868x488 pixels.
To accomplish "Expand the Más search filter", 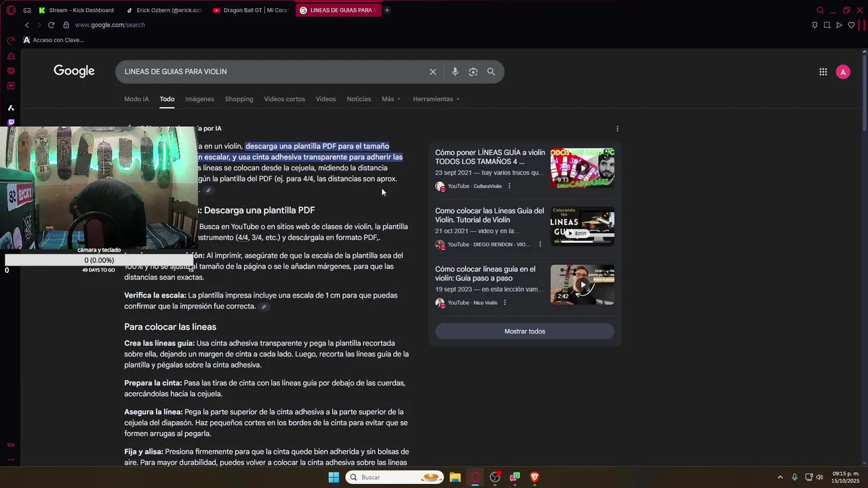I will pyautogui.click(x=391, y=99).
